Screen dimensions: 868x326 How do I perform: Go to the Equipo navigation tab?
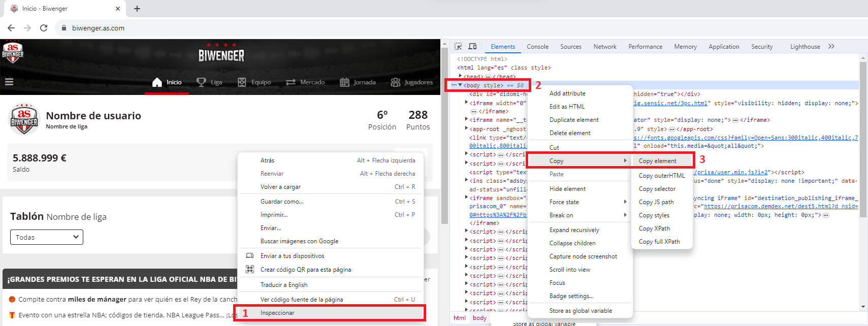tap(254, 82)
